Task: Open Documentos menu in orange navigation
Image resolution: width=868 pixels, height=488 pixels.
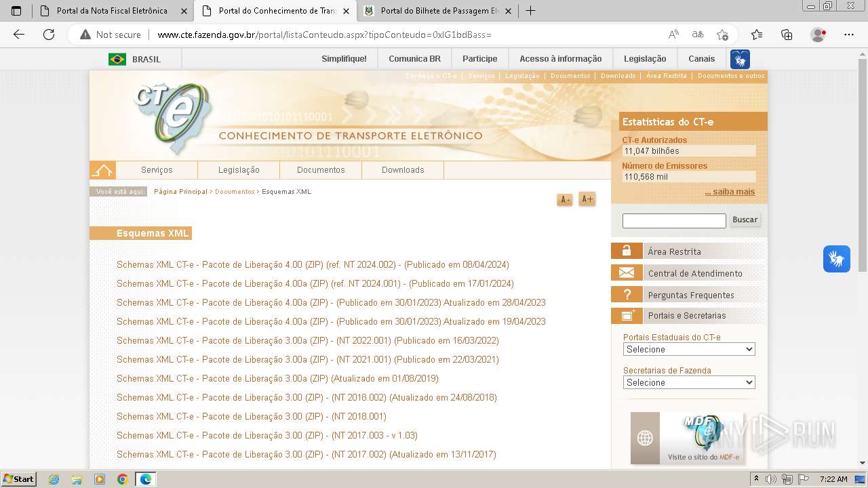Action: (321, 170)
